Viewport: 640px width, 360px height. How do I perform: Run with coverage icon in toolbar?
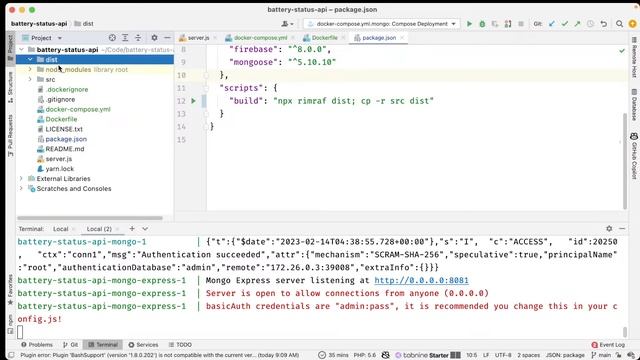pos(495,24)
